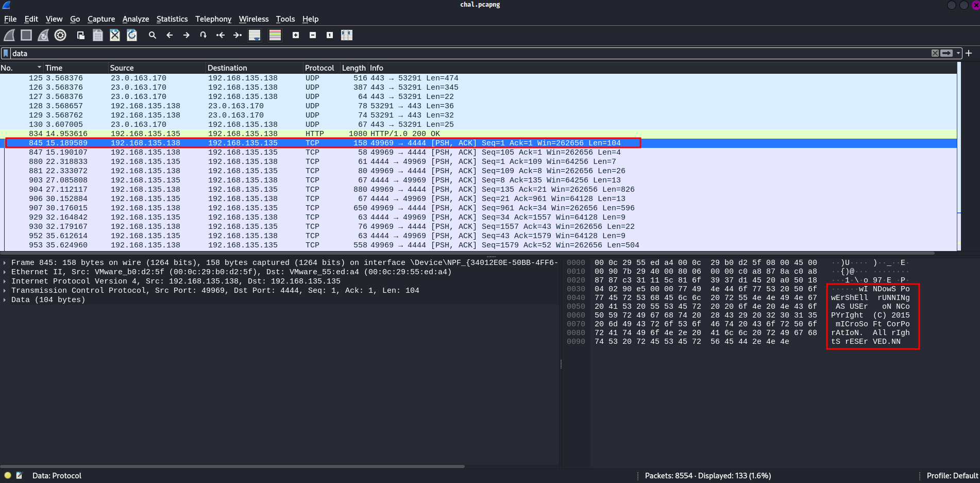Go forward in packet history arrow
This screenshot has width=980, height=483.
coord(187,35)
